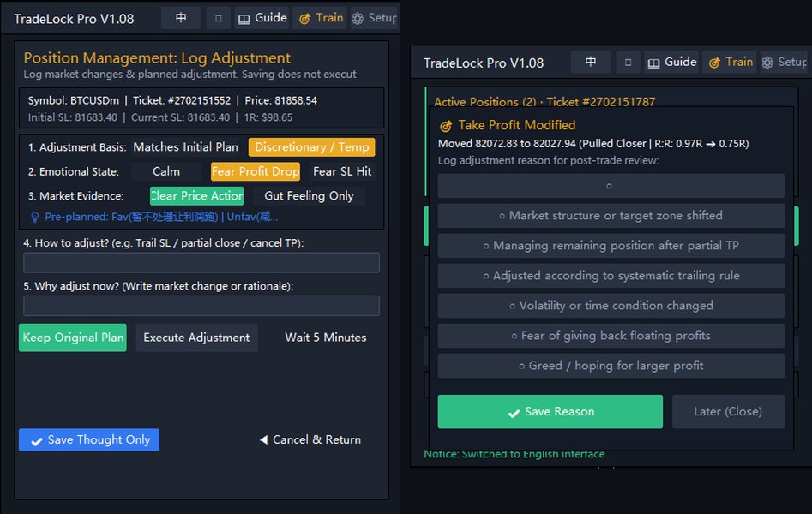Viewport: 812px width, 514px height.
Task: Select Discretionary / Temp adjustment basis
Action: [x=312, y=147]
